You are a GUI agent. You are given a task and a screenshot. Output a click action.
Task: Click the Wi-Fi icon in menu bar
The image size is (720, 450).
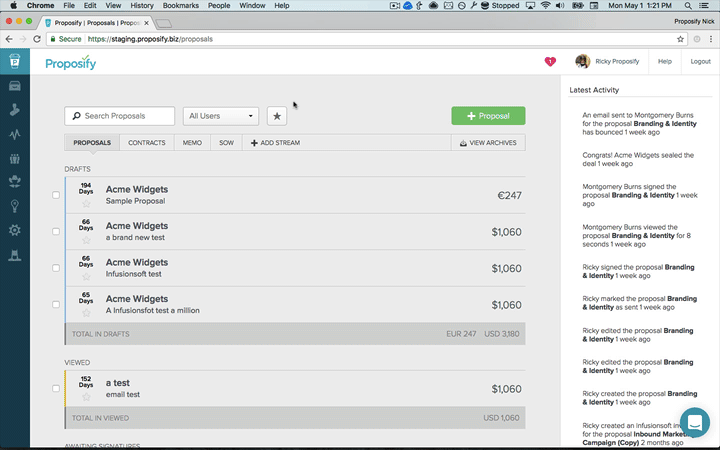[x=546, y=6]
